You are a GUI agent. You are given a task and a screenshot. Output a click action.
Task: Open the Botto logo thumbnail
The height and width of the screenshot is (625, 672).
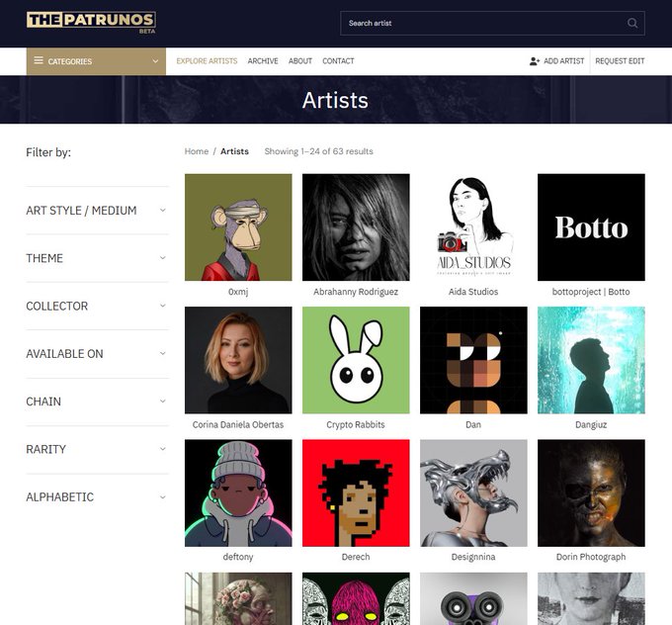tap(591, 227)
